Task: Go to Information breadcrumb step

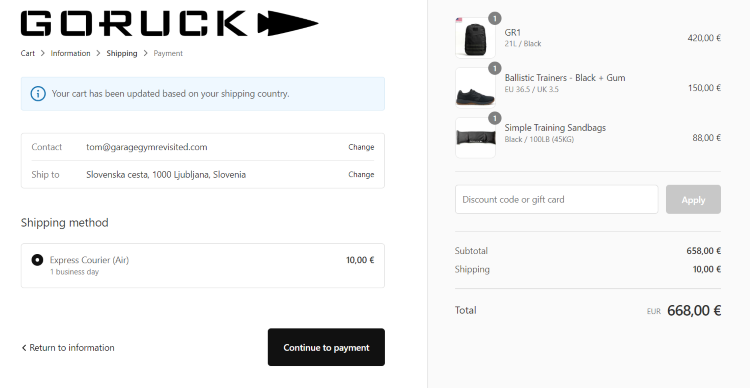Action: tap(70, 53)
